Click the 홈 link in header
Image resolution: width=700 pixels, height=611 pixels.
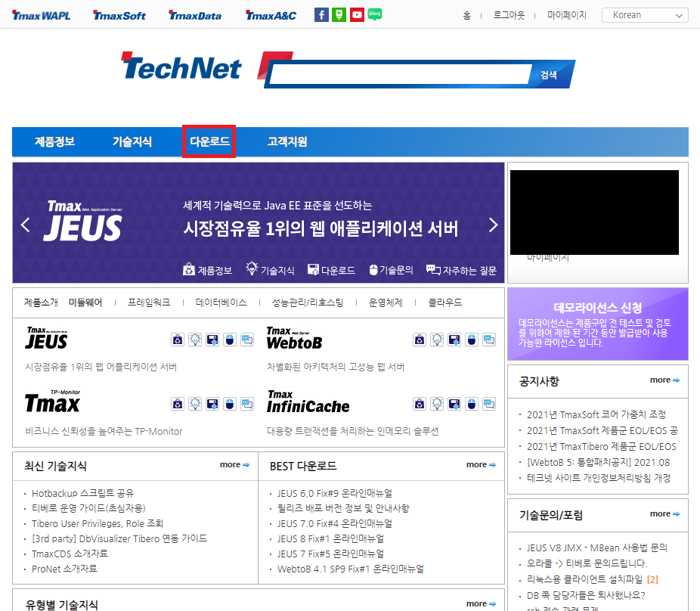(466, 15)
